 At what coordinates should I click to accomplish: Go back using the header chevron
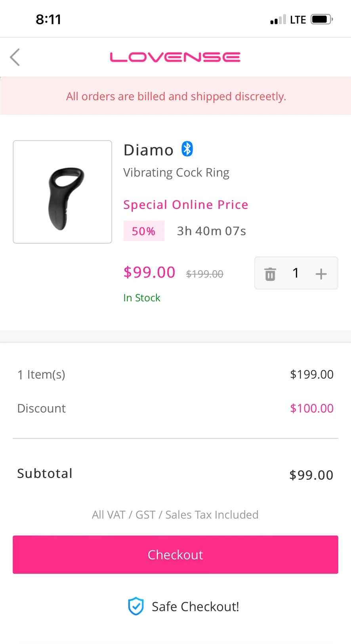[x=15, y=57]
